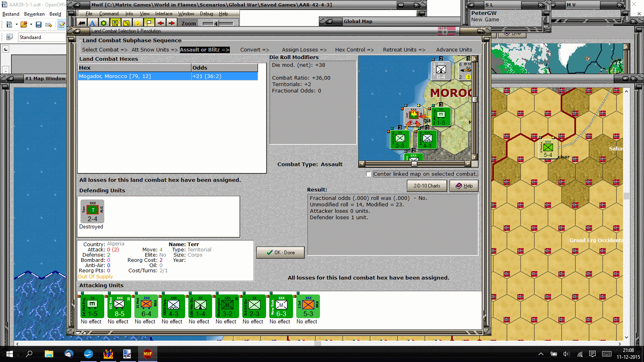Open the Interface menu
Image resolution: width=644 pixels, height=362 pixels.
pyautogui.click(x=164, y=14)
